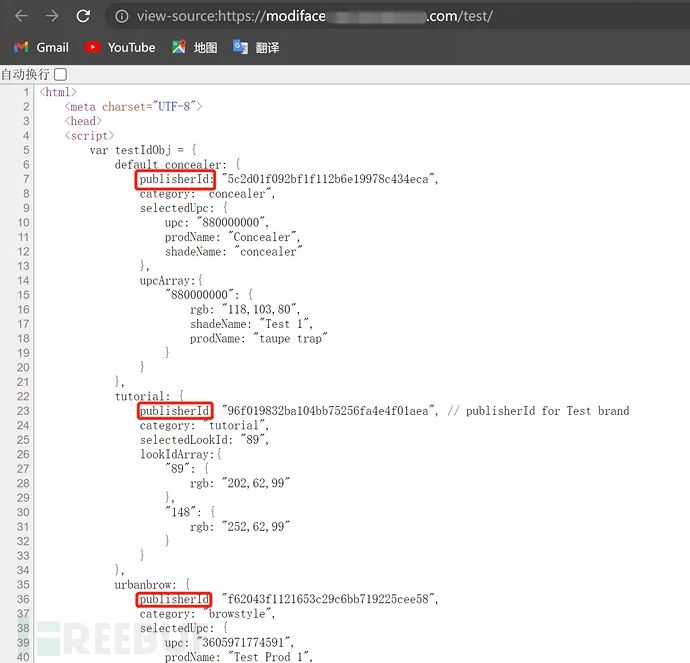The image size is (690, 663).
Task: Click 'category: "tutorial"' line
Action: click(204, 425)
